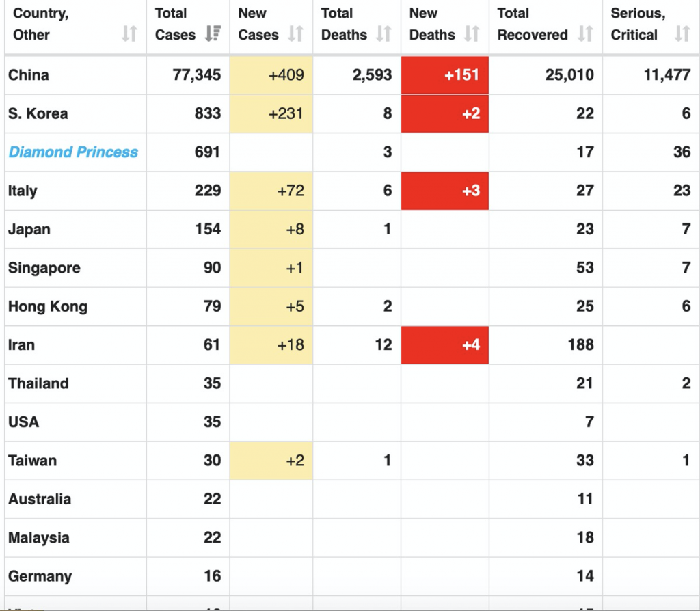The height and width of the screenshot is (611, 700).
Task: Click S. Korea's +231 new cases cell
Action: coord(271,113)
